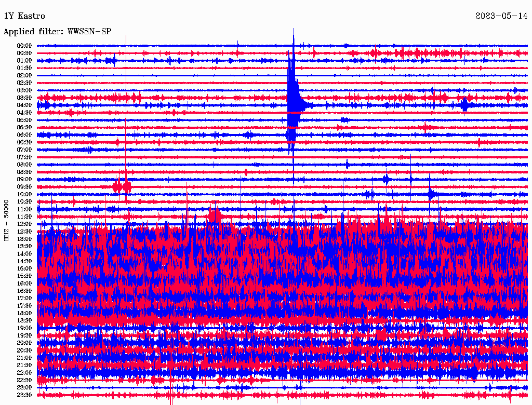Click the 05:00 time label
This screenshot has width=532, height=405.
pyautogui.click(x=24, y=120)
